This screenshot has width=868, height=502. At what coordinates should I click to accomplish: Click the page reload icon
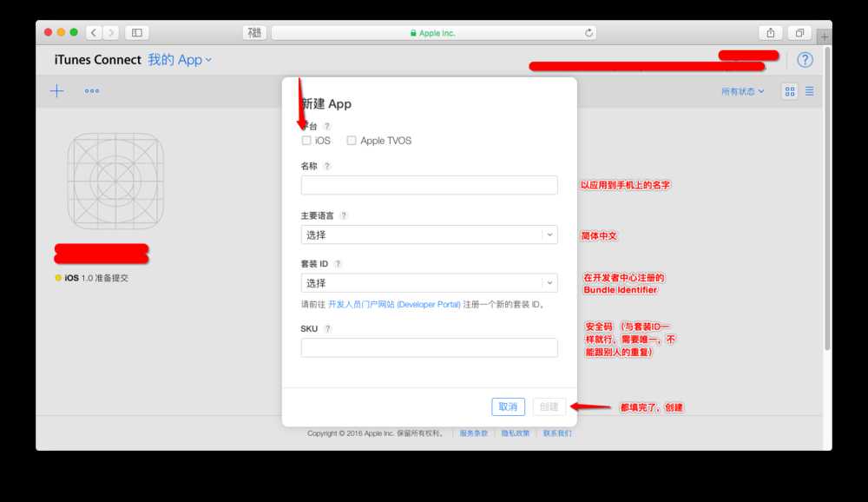[x=589, y=33]
